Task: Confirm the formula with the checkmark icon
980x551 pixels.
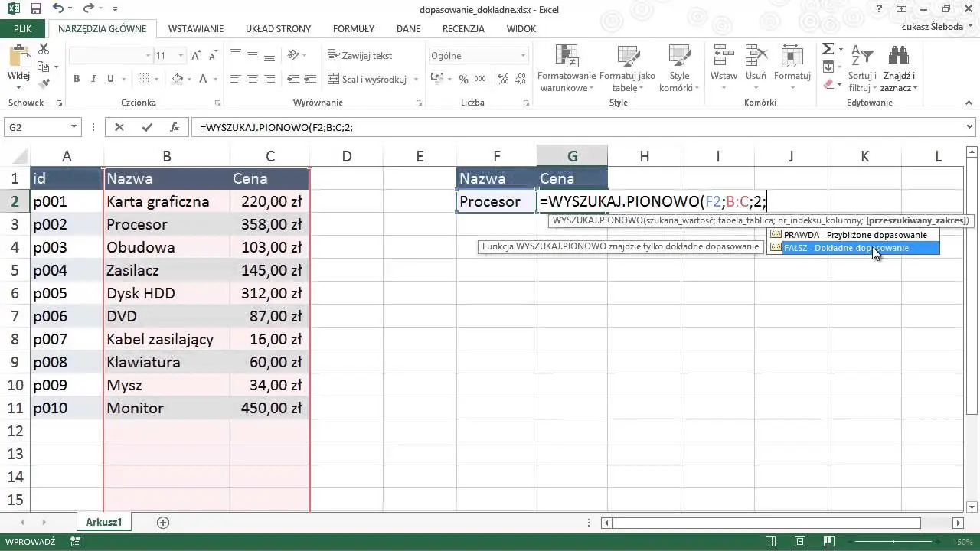Action: (x=147, y=128)
